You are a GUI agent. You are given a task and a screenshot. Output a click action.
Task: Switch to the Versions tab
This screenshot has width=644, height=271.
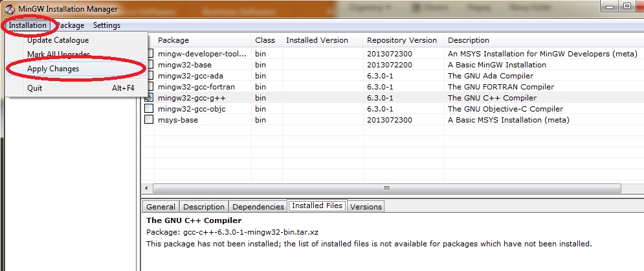point(366,207)
